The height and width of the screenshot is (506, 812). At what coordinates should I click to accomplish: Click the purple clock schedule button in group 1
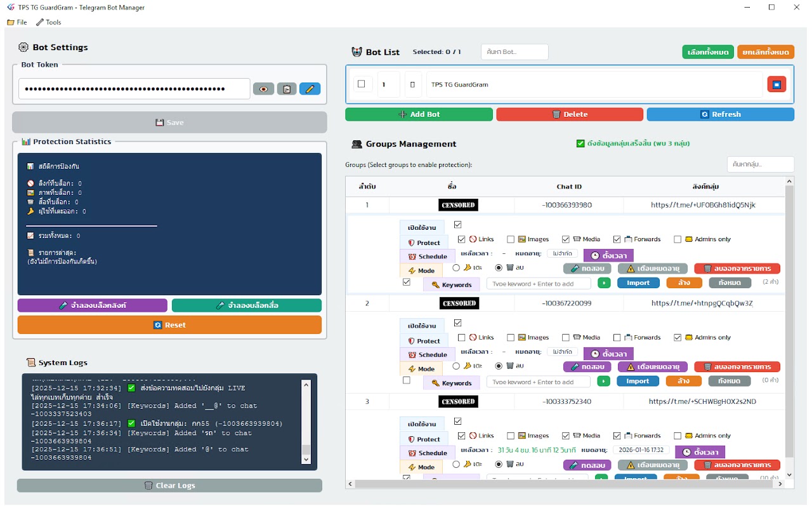[608, 255]
